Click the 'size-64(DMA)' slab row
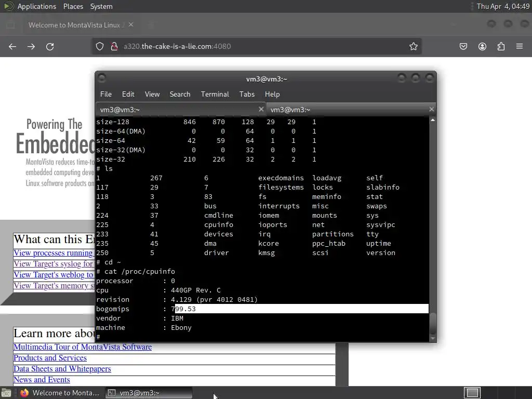The width and height of the screenshot is (532, 399). point(206,131)
